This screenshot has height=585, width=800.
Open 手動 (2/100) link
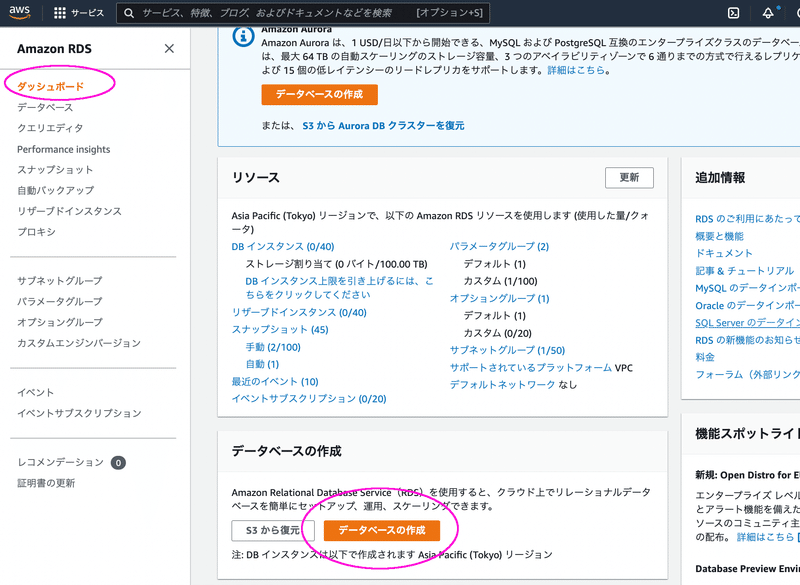tap(273, 347)
